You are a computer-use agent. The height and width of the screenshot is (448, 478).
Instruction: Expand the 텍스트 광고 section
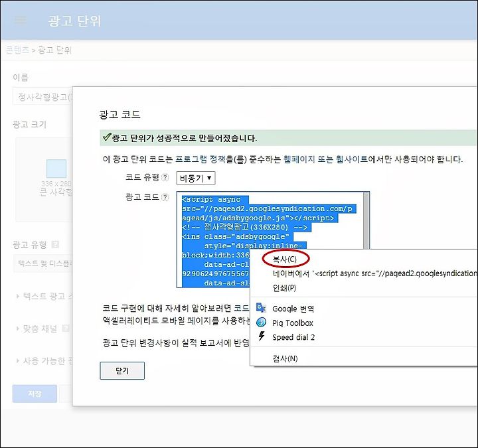pos(44,296)
